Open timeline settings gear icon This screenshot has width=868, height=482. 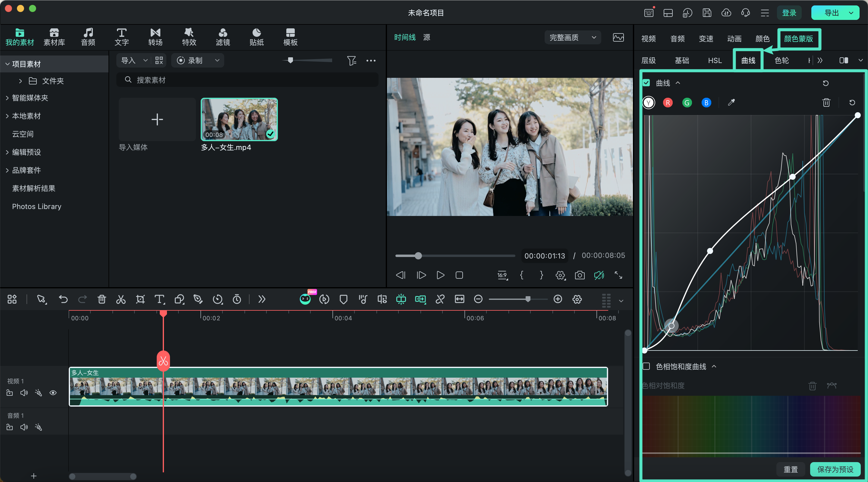pyautogui.click(x=577, y=299)
